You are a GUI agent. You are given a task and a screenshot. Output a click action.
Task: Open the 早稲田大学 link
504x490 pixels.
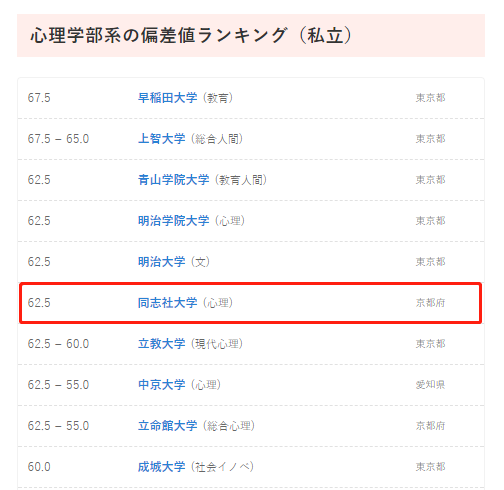click(167, 98)
